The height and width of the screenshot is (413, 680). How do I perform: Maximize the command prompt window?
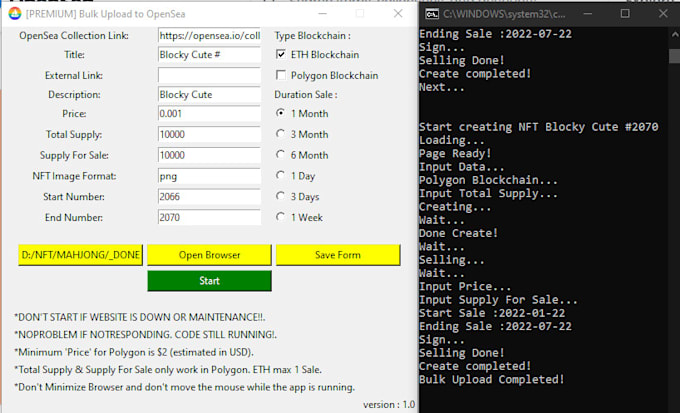click(x=625, y=14)
